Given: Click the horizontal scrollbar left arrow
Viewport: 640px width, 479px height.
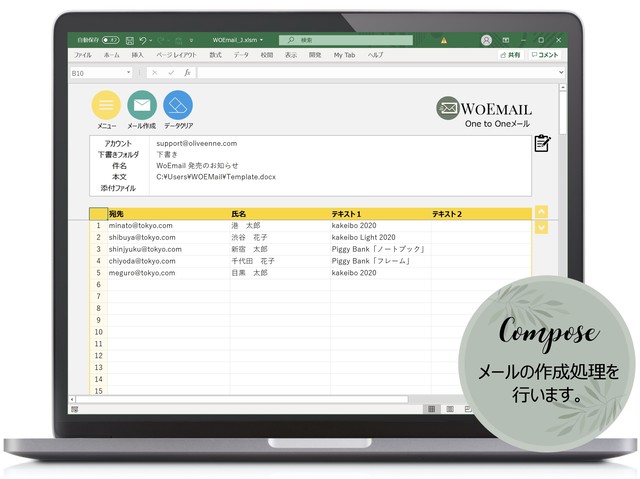Looking at the screenshot, I should point(72,399).
